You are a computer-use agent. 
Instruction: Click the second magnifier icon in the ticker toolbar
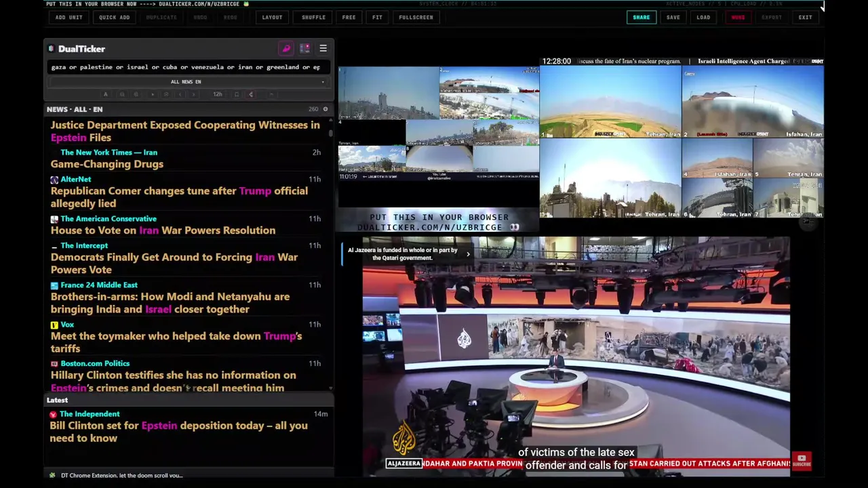(136, 94)
